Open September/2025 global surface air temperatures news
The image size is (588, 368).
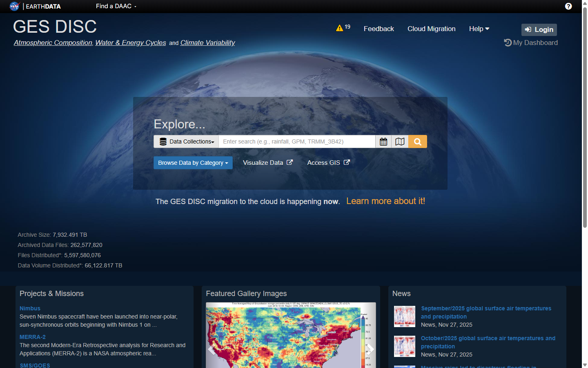486,312
